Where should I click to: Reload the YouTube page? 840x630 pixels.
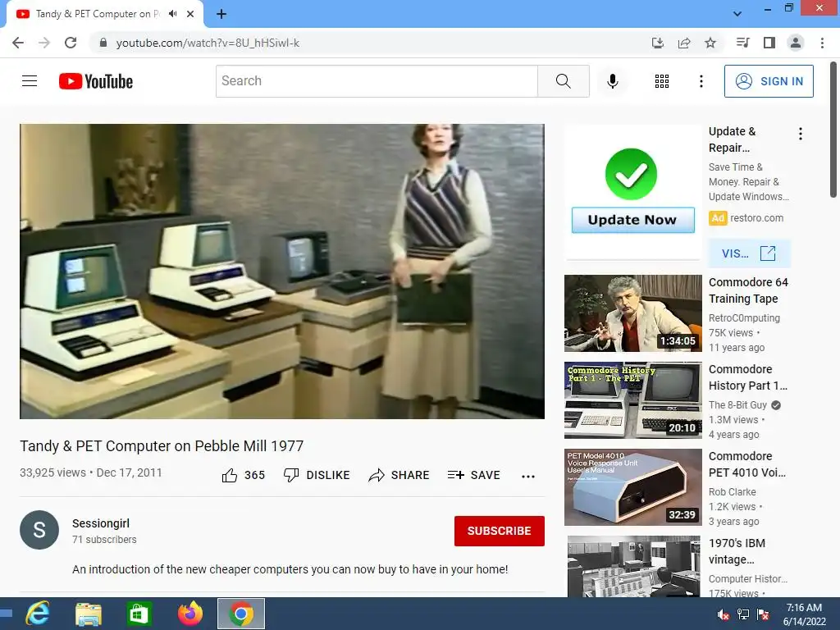point(71,43)
